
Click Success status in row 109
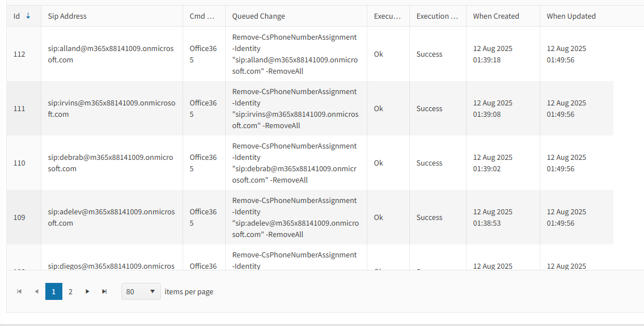click(x=429, y=217)
